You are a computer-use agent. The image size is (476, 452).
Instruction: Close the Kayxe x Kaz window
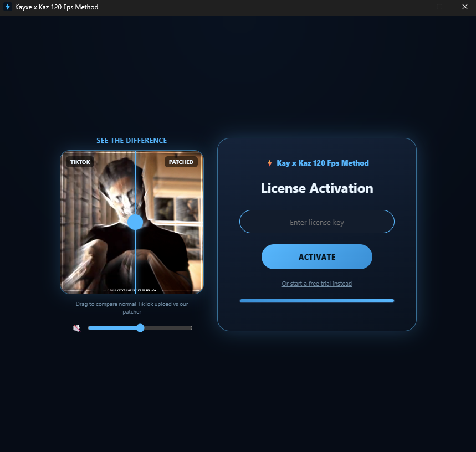coord(465,7)
